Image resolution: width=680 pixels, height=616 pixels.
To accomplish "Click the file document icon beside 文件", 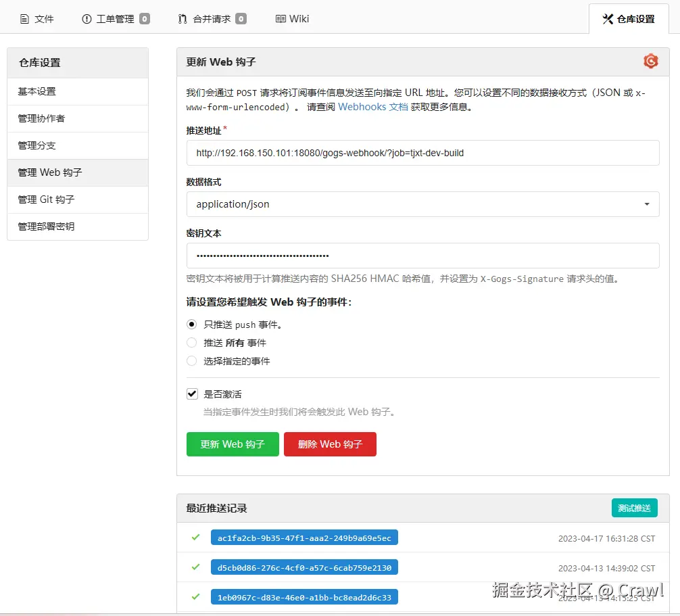I will [x=25, y=19].
